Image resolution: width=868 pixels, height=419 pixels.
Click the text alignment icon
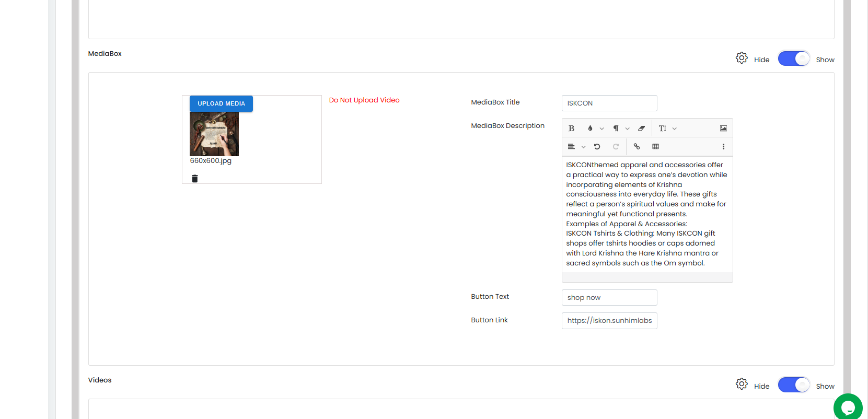[x=571, y=147]
